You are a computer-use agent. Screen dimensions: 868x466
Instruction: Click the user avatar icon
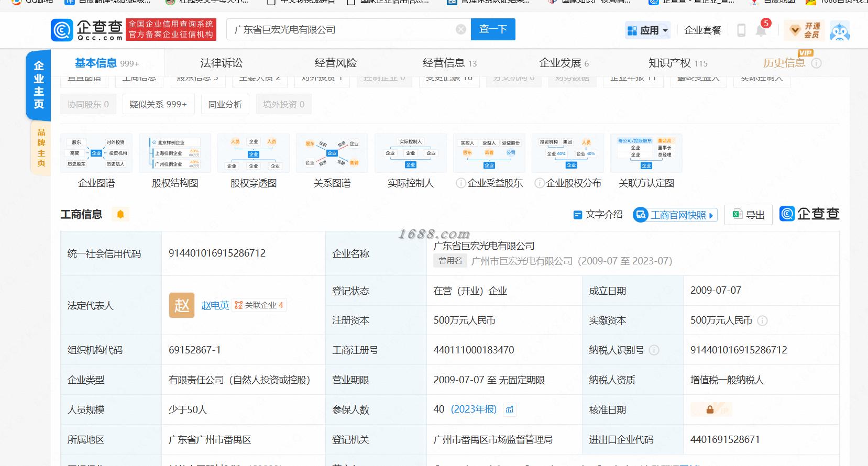coord(840,30)
